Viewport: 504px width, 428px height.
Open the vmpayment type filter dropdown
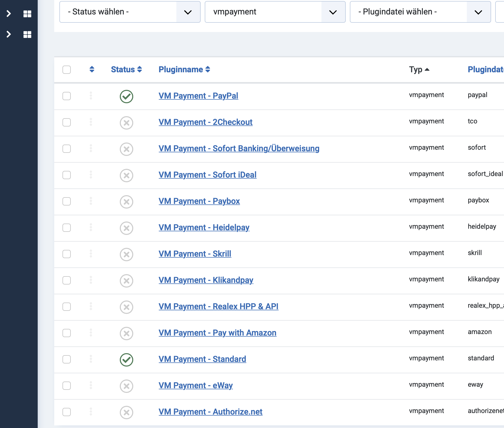(275, 12)
